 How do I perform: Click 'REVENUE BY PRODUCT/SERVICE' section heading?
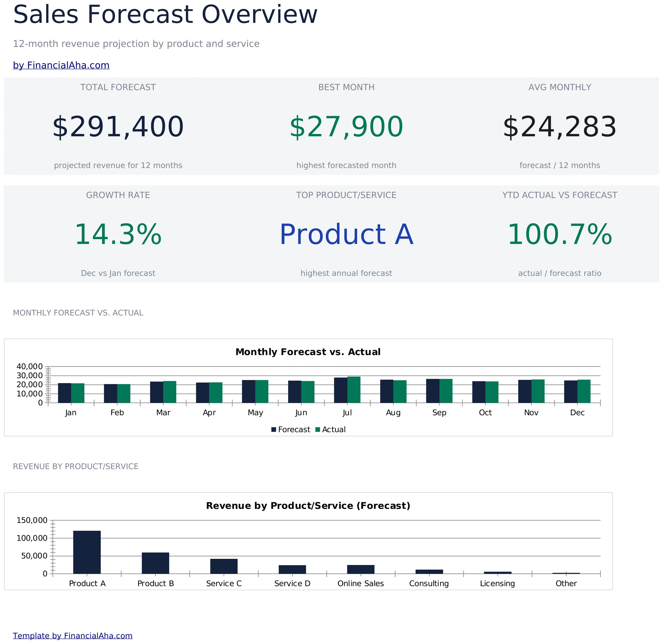point(76,466)
